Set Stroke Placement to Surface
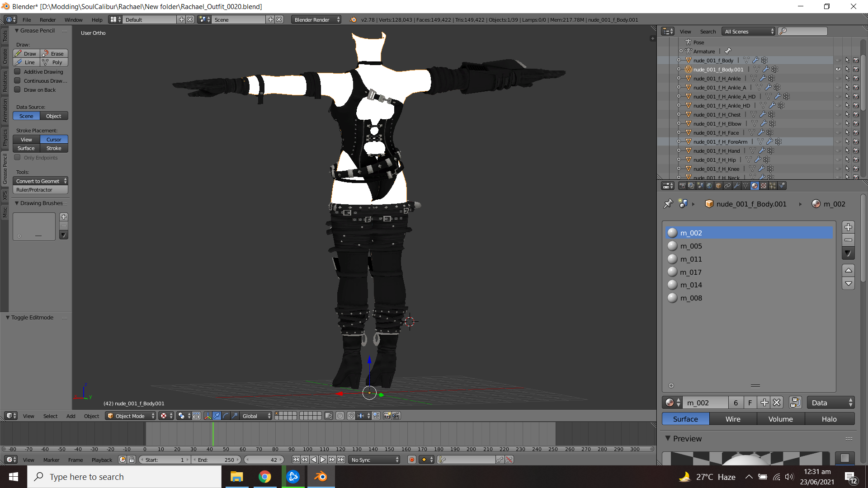 point(26,148)
